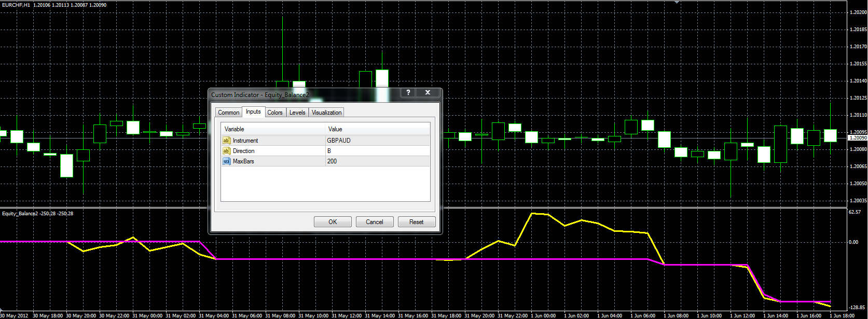This screenshot has height=319, width=868.
Task: Select the Inputs tab
Action: point(253,112)
